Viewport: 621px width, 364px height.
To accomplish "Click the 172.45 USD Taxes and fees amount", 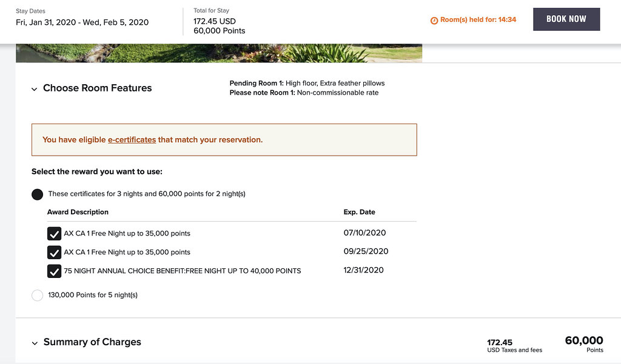I will coord(500,343).
